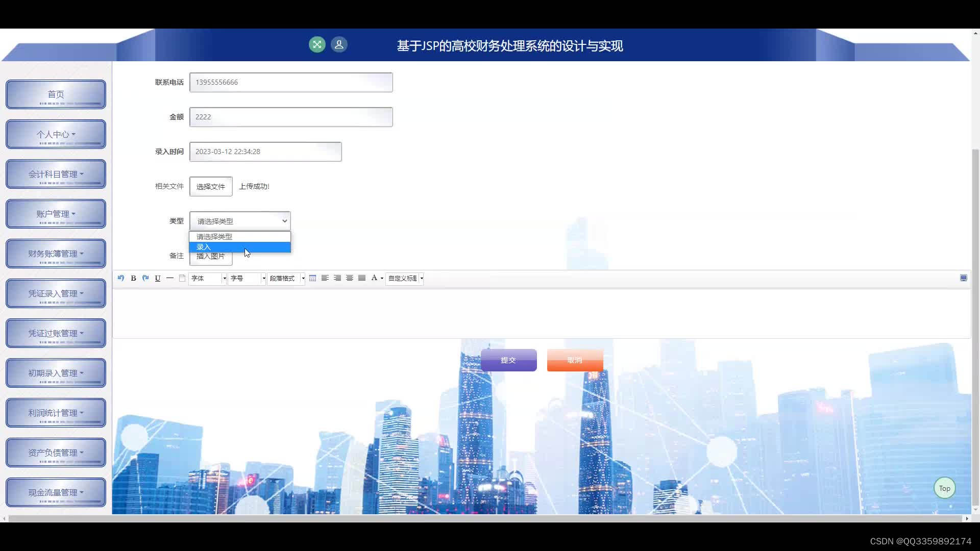
Task: Insert a table in the editor
Action: (312, 278)
